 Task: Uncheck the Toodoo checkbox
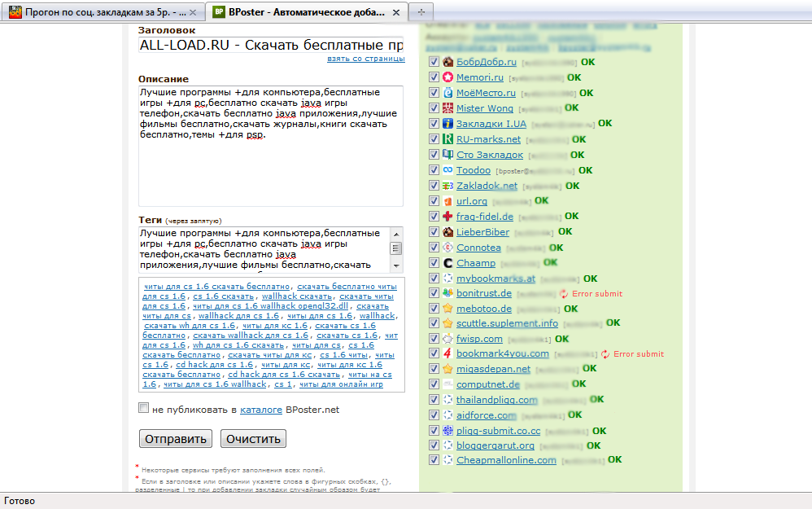tap(434, 170)
